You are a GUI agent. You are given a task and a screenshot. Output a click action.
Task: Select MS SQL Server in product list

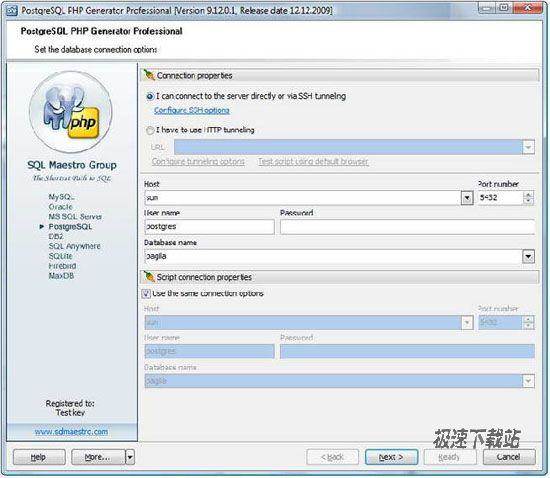(x=75, y=217)
